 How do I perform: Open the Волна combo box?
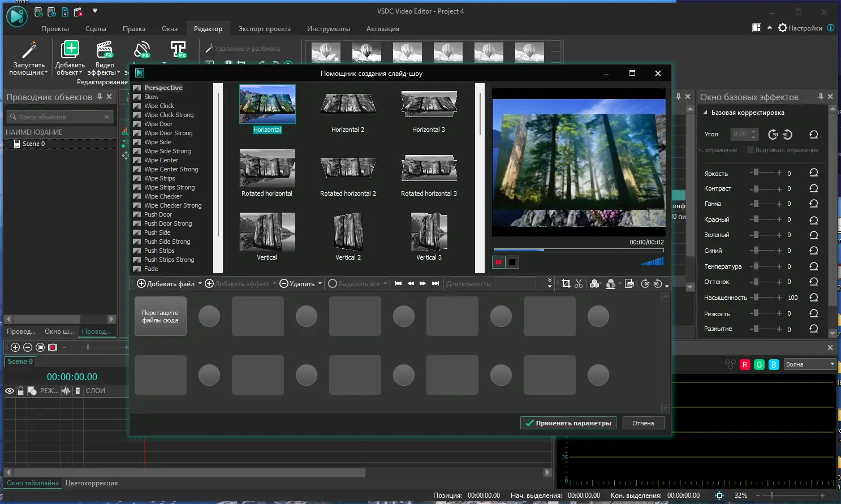(x=810, y=364)
